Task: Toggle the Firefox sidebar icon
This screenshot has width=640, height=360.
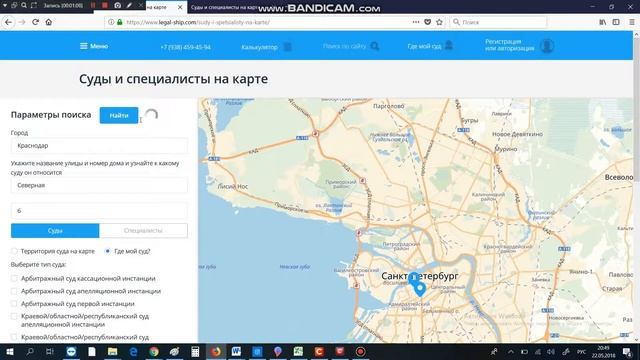Action: point(616,22)
